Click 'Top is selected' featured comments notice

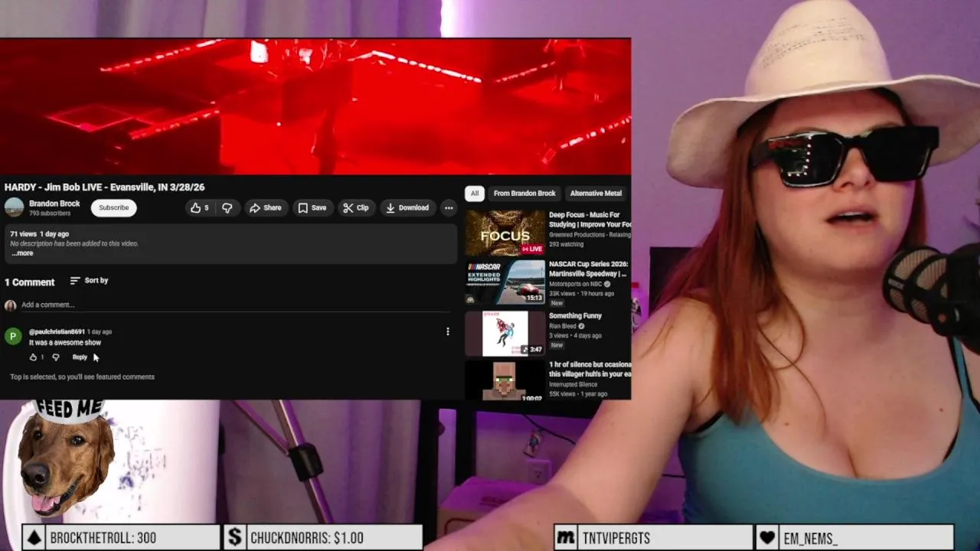pos(82,377)
